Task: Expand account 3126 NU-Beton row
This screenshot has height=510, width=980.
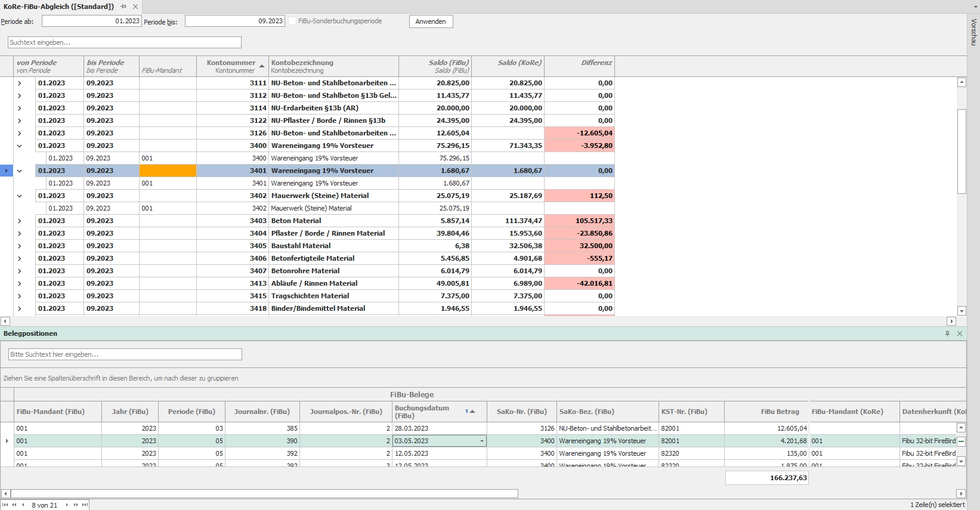Action: 20,133
